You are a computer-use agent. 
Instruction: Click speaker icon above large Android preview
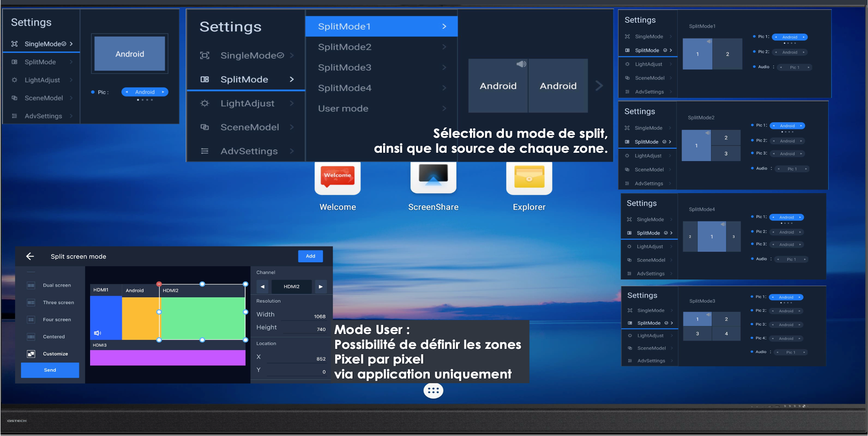pyautogui.click(x=521, y=64)
